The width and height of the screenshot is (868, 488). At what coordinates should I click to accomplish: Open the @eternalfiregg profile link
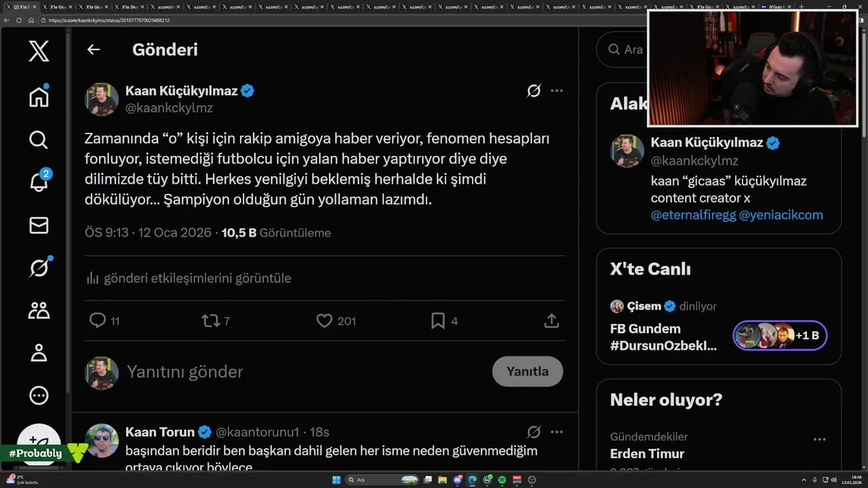(x=693, y=215)
